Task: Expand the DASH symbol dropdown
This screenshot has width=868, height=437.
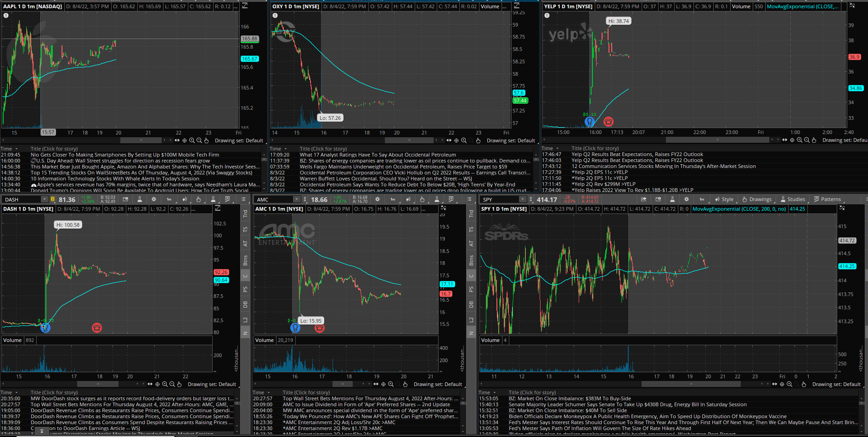Action: click(x=44, y=199)
